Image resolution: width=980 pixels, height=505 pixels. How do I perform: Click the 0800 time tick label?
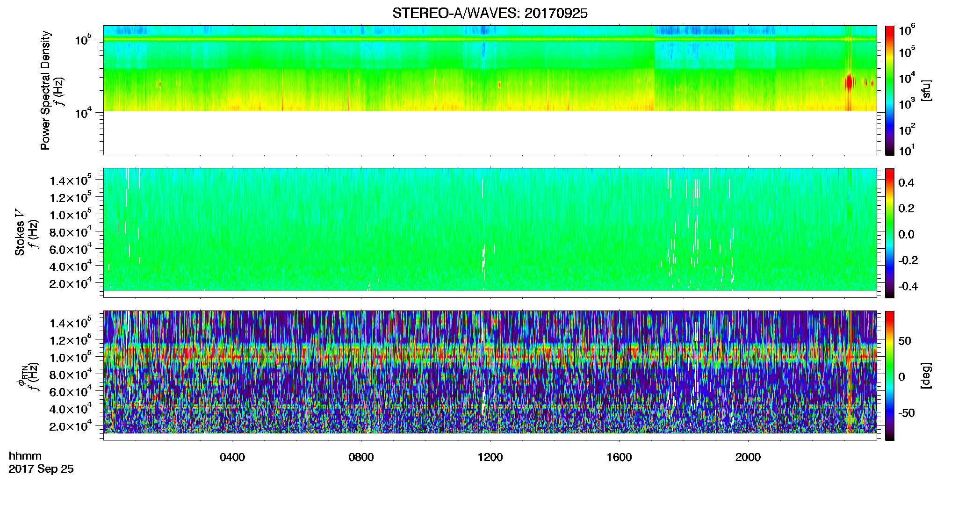pyautogui.click(x=361, y=457)
